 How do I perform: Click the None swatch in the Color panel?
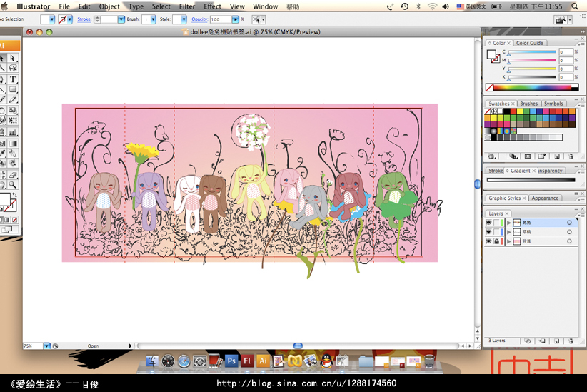[489, 88]
